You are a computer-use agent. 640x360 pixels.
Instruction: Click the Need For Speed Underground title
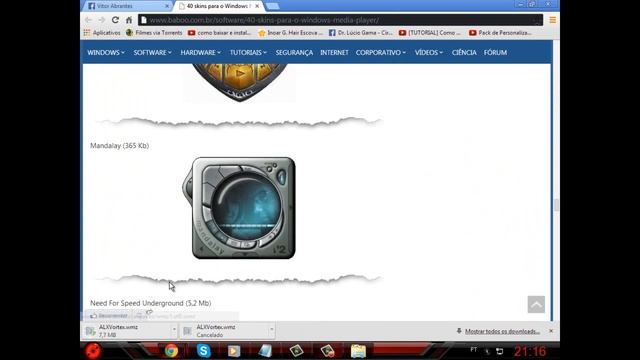pos(151,303)
